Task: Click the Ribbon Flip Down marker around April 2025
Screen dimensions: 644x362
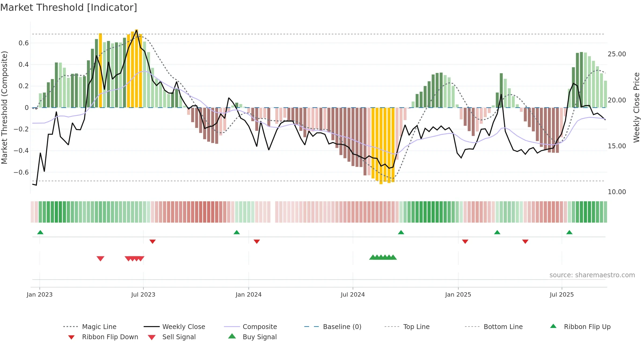Action: point(525,242)
